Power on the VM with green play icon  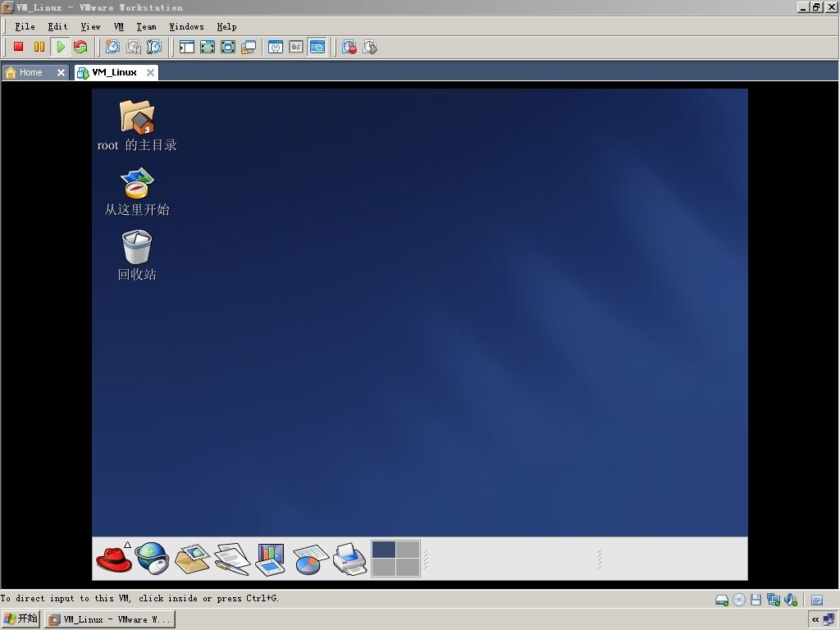(60, 47)
